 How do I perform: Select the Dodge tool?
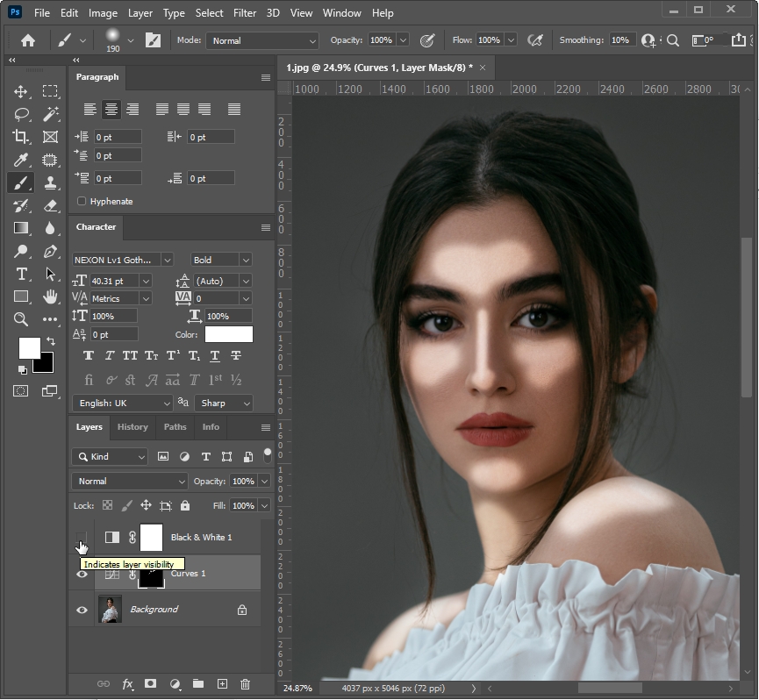[x=20, y=251]
